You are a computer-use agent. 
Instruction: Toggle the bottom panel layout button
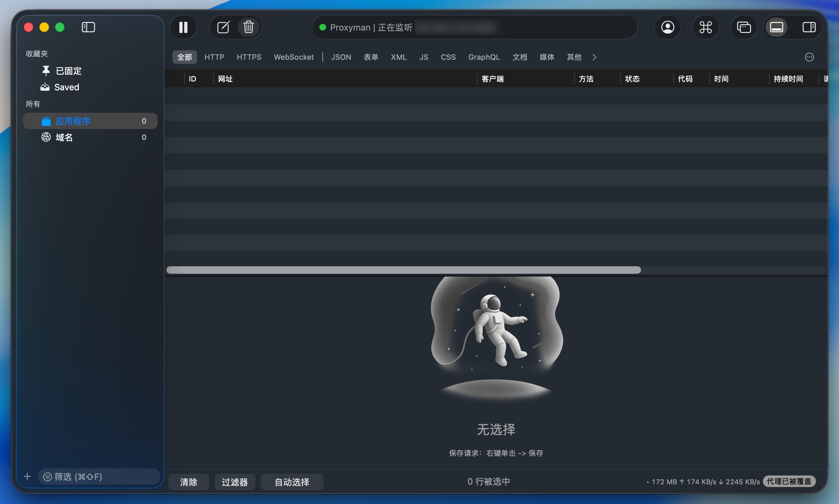(x=776, y=27)
